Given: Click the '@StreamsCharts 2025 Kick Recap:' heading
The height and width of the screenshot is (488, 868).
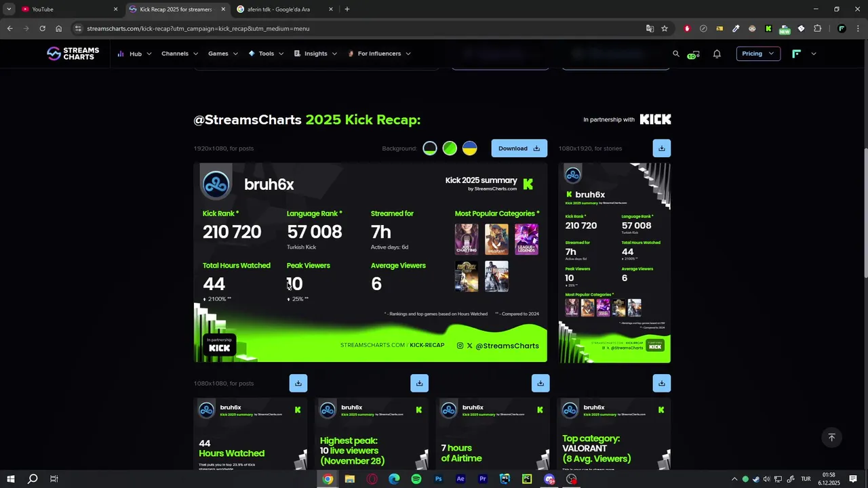Looking at the screenshot, I should coord(307,119).
